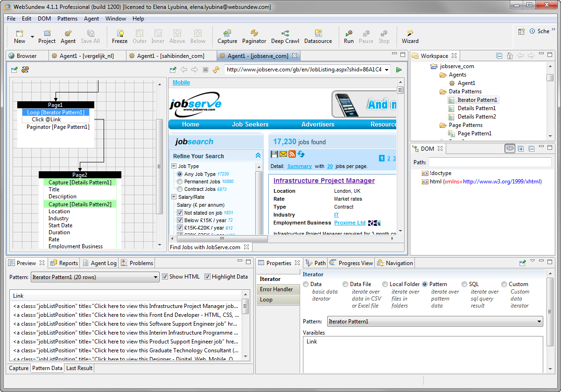Viewport: 561px width, 392px height.
Task: Select the Data File radio button
Action: coord(345,284)
